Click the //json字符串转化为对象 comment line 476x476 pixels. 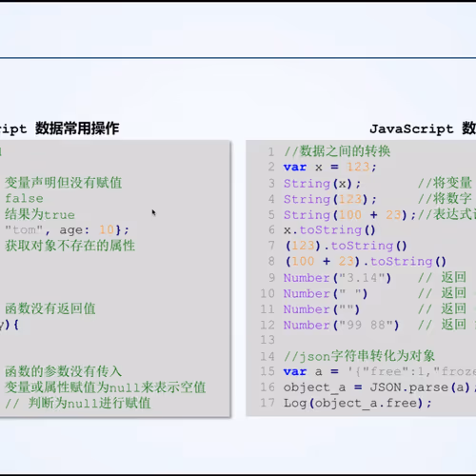359,356
